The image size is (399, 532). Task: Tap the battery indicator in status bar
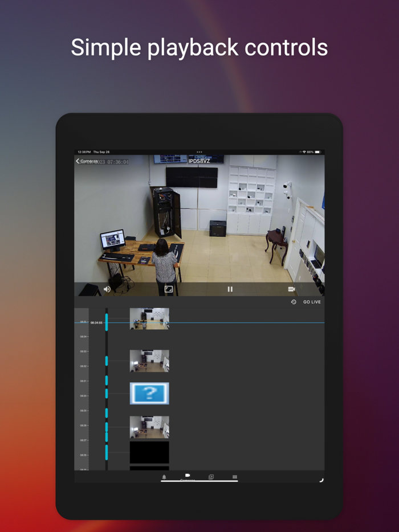(x=318, y=152)
